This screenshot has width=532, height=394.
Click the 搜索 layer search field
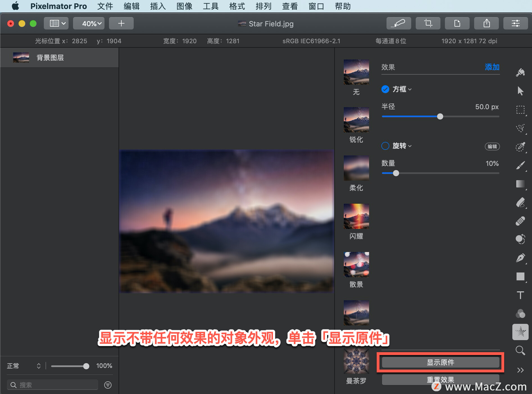[x=53, y=385]
